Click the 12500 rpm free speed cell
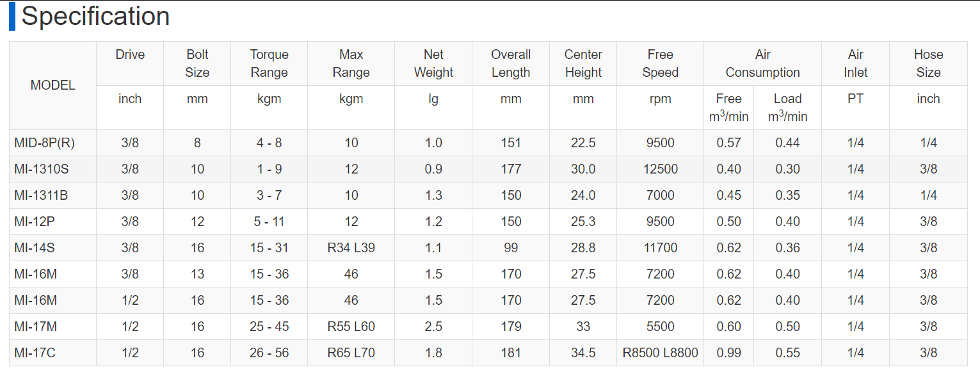Screen dimensions: 980x372 (660, 169)
